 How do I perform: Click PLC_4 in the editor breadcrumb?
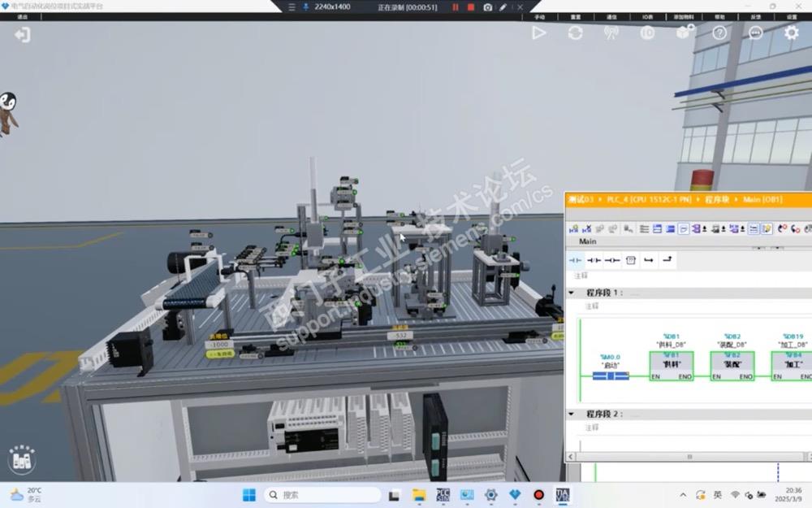[650, 200]
